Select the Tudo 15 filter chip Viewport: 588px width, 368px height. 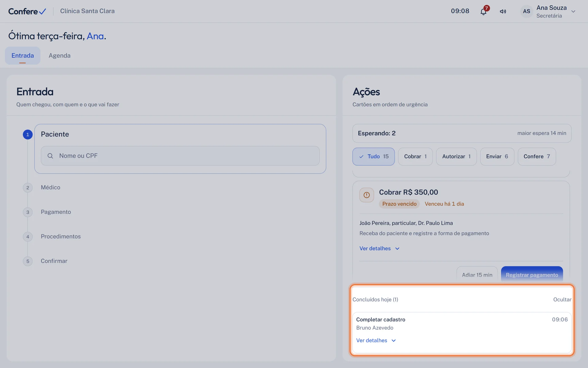click(x=373, y=156)
